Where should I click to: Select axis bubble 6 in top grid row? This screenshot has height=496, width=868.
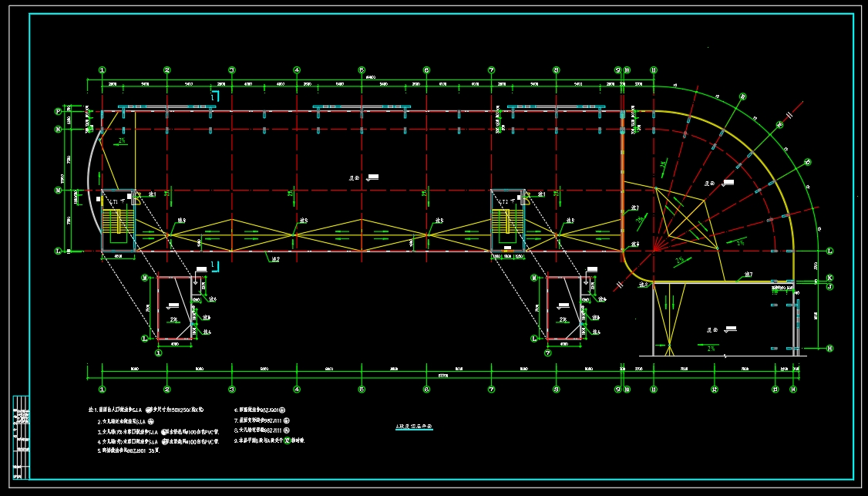point(426,70)
